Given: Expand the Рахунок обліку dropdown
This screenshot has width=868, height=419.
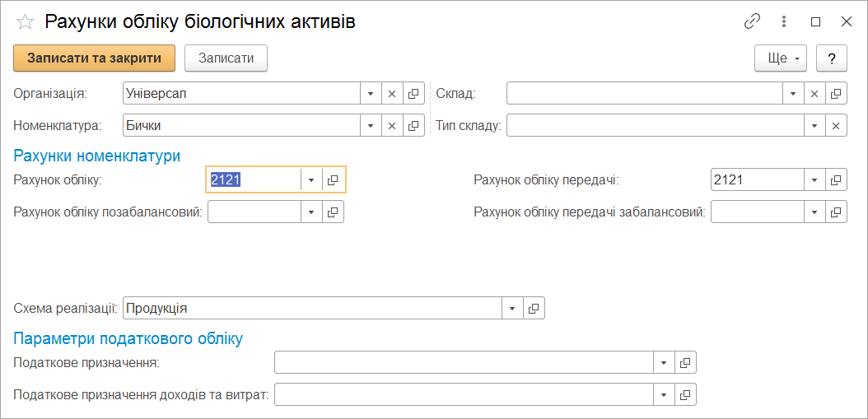Looking at the screenshot, I should pyautogui.click(x=311, y=180).
